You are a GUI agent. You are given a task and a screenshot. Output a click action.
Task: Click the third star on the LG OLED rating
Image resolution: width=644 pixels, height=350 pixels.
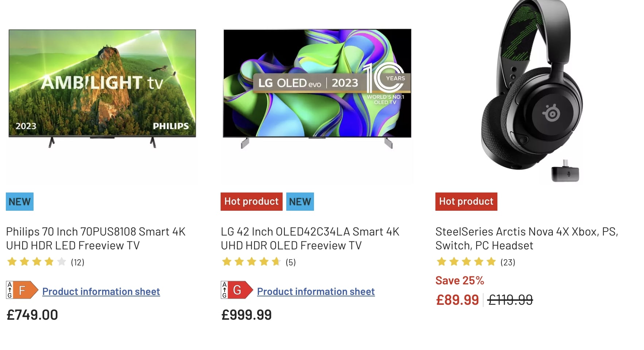[x=252, y=262]
